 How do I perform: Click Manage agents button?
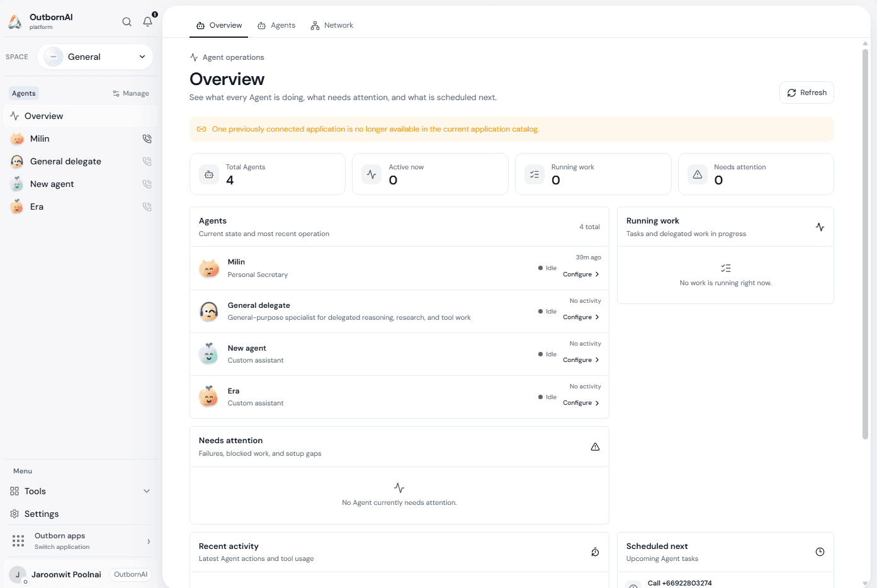(x=131, y=93)
